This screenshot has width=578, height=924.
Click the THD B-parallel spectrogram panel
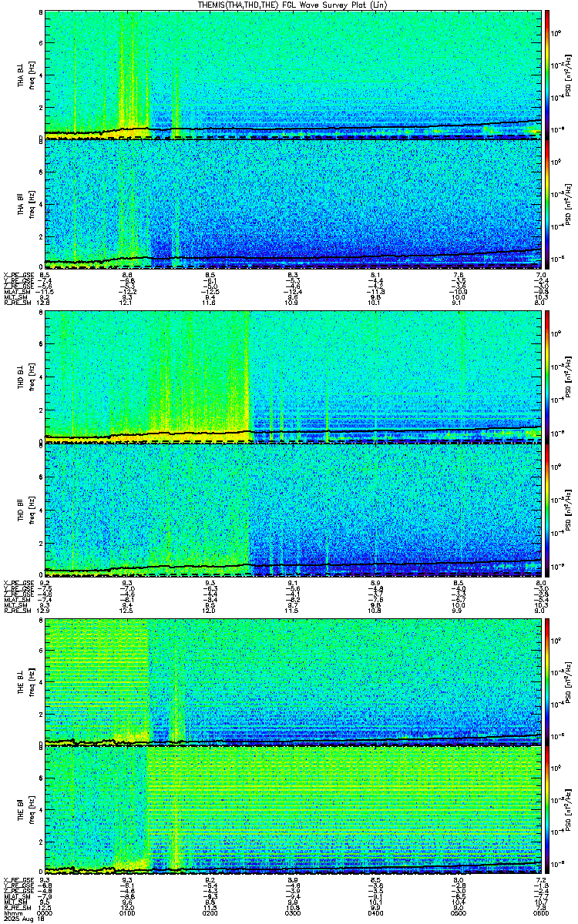click(293, 509)
